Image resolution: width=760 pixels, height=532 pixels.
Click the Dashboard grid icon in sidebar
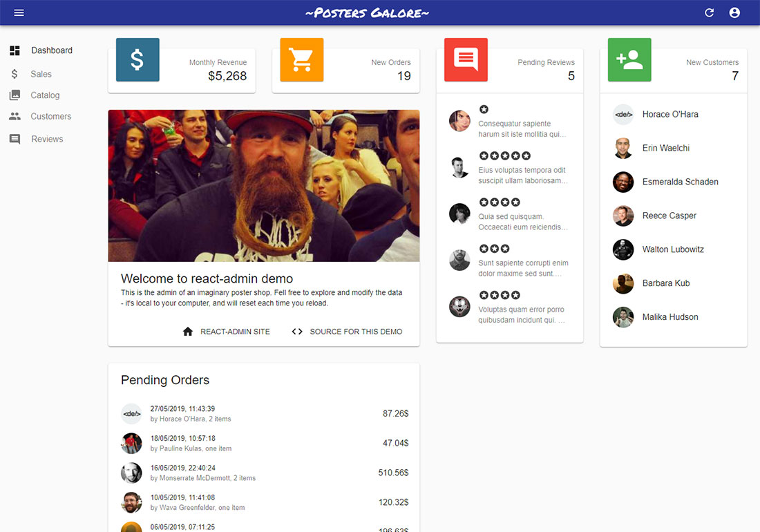tap(15, 50)
